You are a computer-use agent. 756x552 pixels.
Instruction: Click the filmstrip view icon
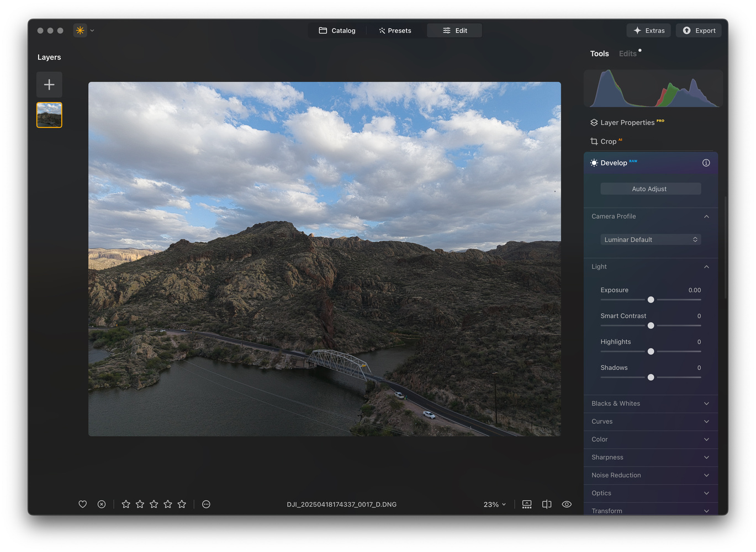pos(527,504)
